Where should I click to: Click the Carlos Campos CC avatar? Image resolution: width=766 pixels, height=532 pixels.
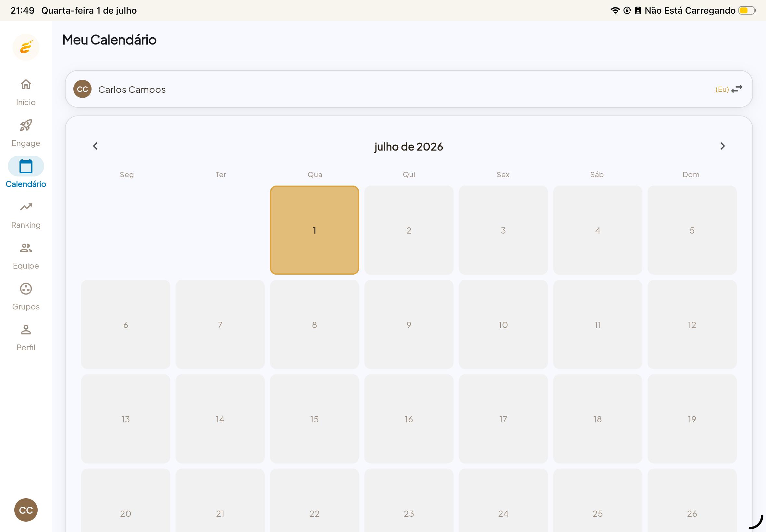82,89
